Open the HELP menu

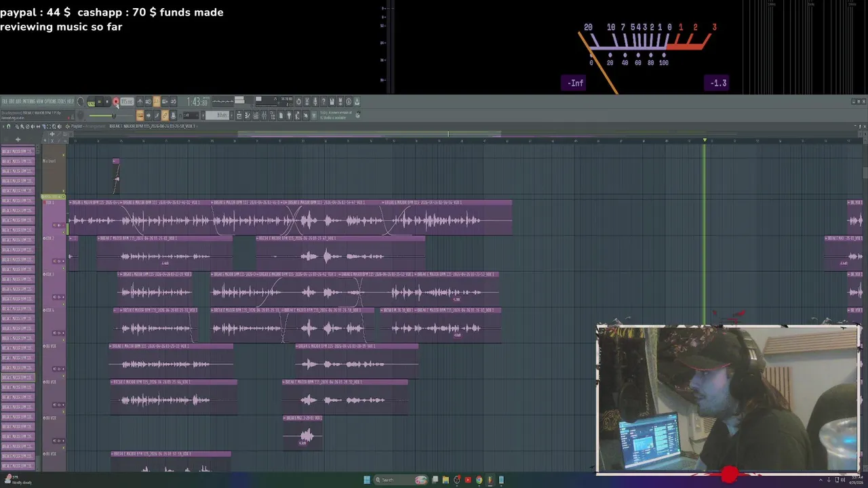coord(71,102)
